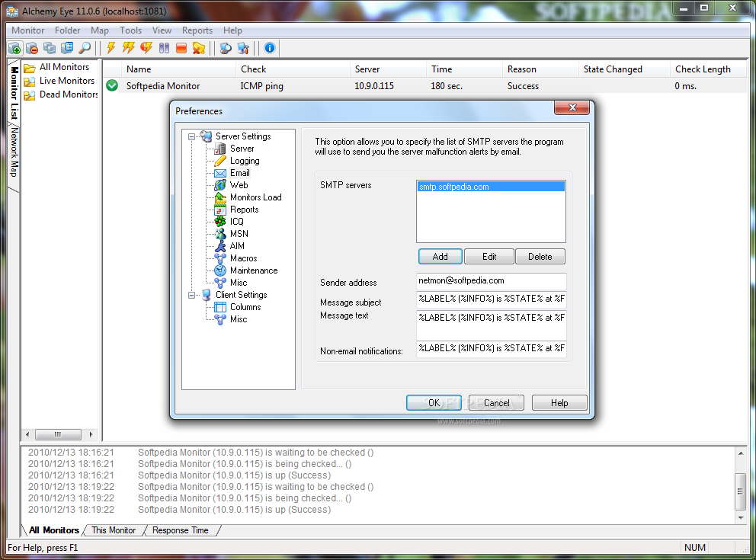Select Columns under Client Settings

coord(245,307)
